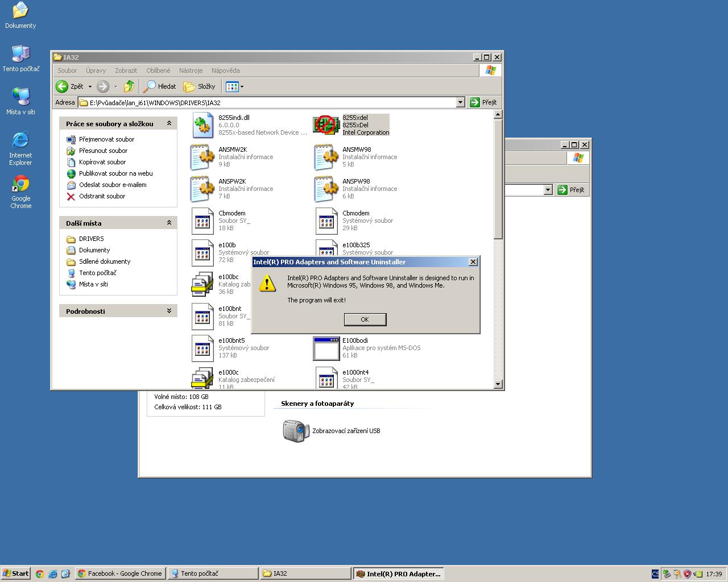Viewport: 728px width, 582px height.
Task: Click the grayed forward arrow icon
Action: 103,86
